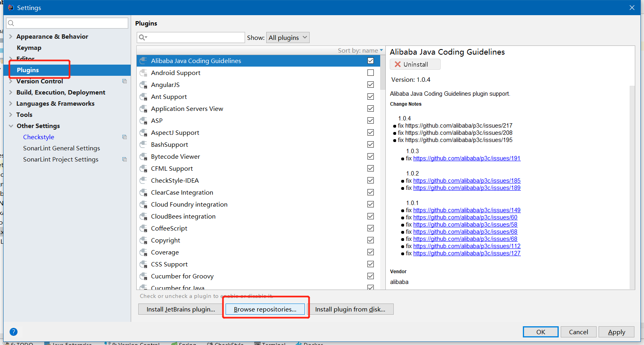Enable the Android Support plugin checkbox
Viewport: 644px width, 345px height.
371,73
